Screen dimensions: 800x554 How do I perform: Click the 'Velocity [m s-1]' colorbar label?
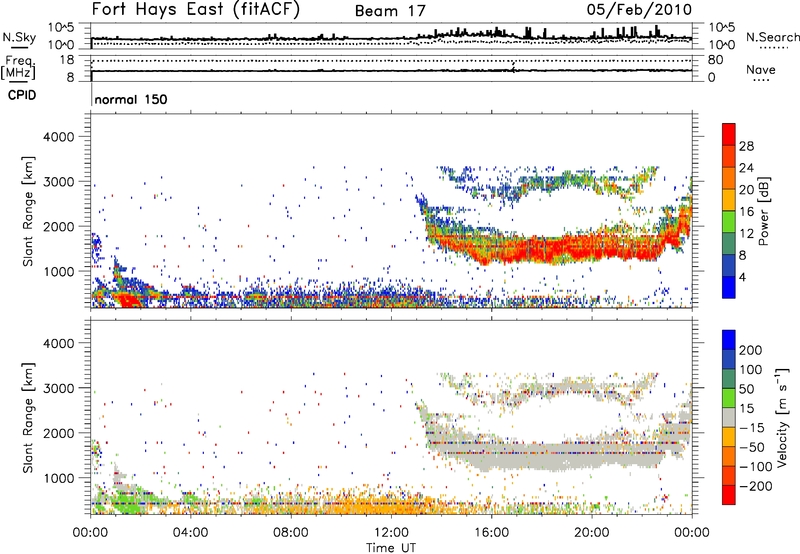[x=782, y=417]
